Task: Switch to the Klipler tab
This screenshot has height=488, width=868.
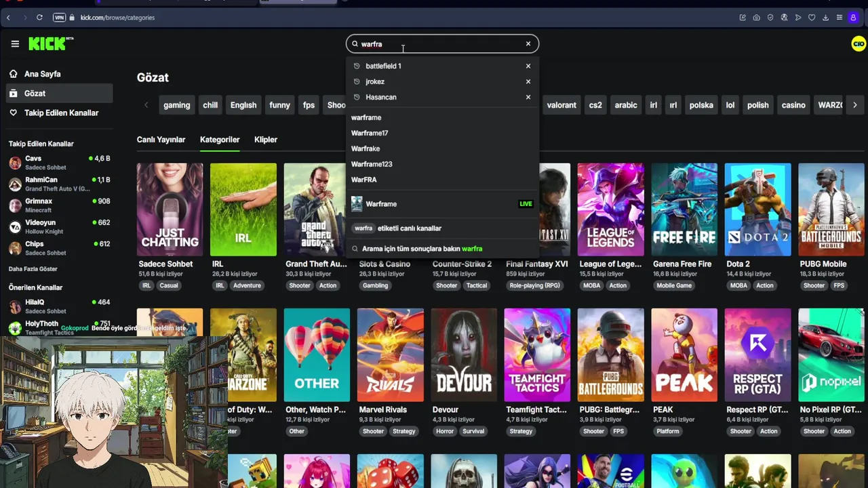Action: click(x=266, y=140)
